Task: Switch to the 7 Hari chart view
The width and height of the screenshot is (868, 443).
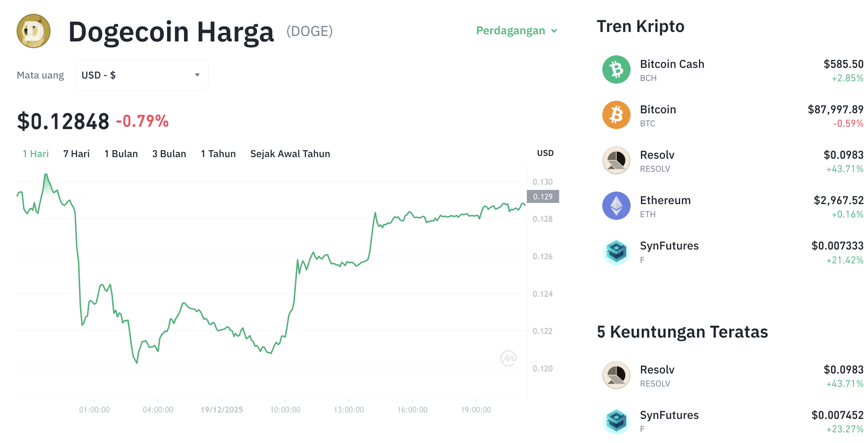Action: [77, 154]
